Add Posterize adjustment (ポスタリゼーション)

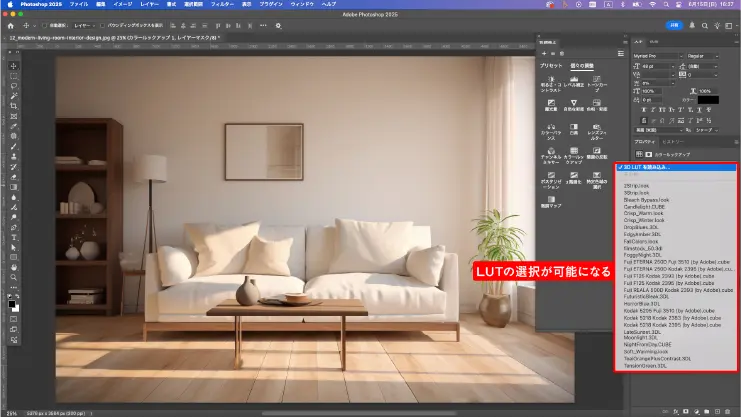(x=551, y=180)
